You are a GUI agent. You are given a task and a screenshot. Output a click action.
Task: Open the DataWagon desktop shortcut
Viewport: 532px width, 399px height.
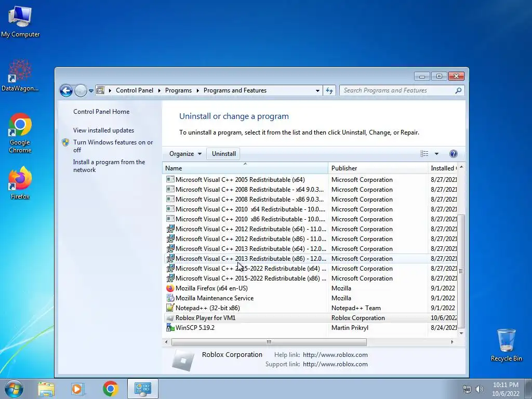coord(20,75)
